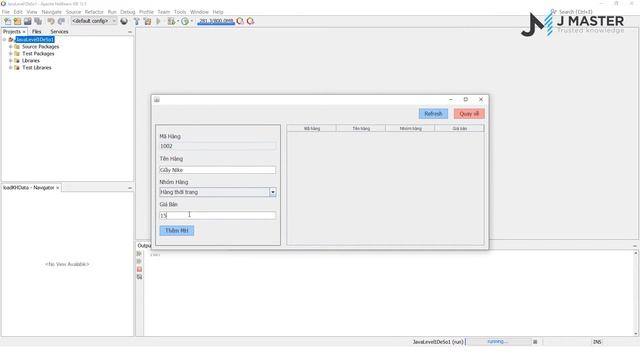The height and width of the screenshot is (360, 640).
Task: Click the Mã Hàng field showing 1002
Action: (x=218, y=146)
